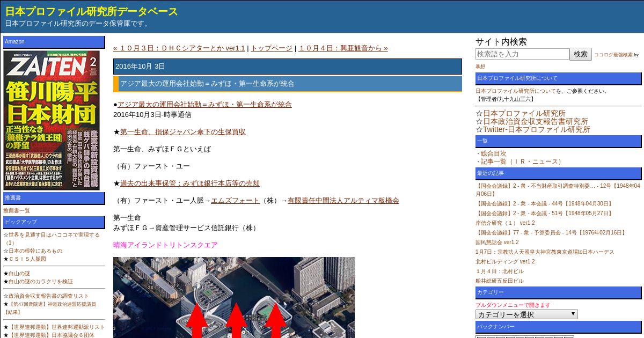The height and width of the screenshot is (338, 644).
Task: Go to next post 10月4日:興亜観音から
Action: (343, 48)
